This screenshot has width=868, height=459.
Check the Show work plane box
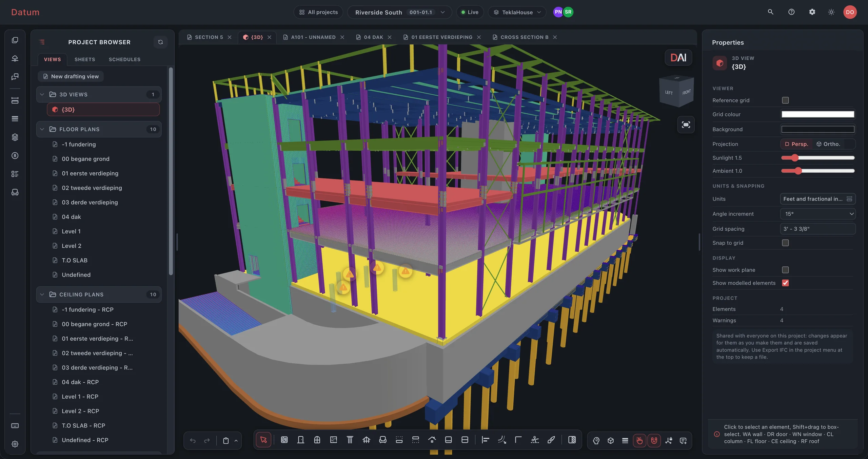(785, 270)
